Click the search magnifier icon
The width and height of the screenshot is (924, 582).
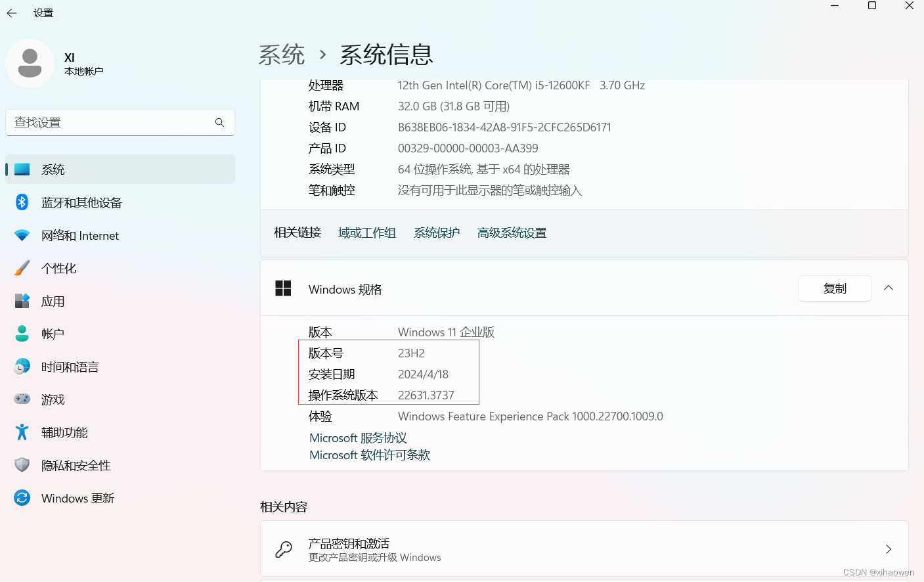219,122
